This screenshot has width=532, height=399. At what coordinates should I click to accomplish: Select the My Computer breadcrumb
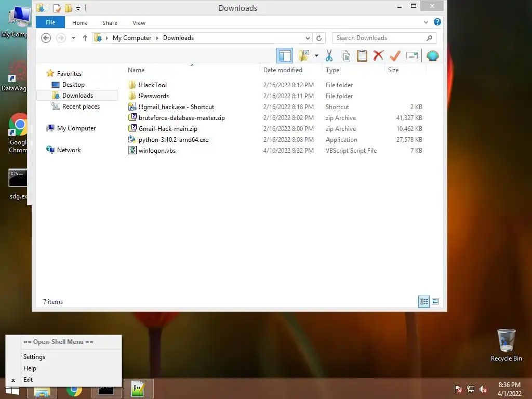132,38
